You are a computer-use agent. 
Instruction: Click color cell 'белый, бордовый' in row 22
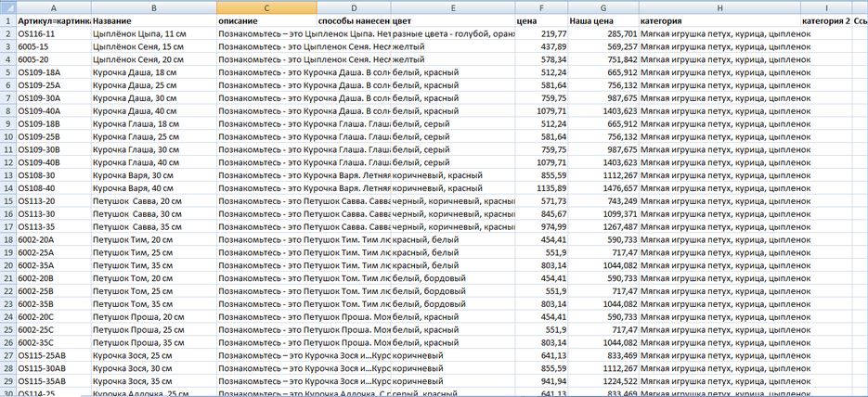[453, 291]
